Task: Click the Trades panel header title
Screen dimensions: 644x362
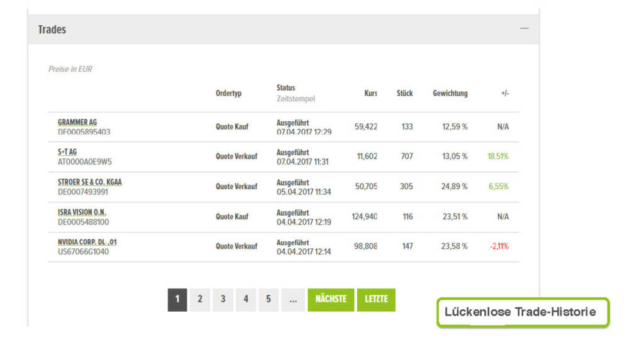Action: coord(52,30)
